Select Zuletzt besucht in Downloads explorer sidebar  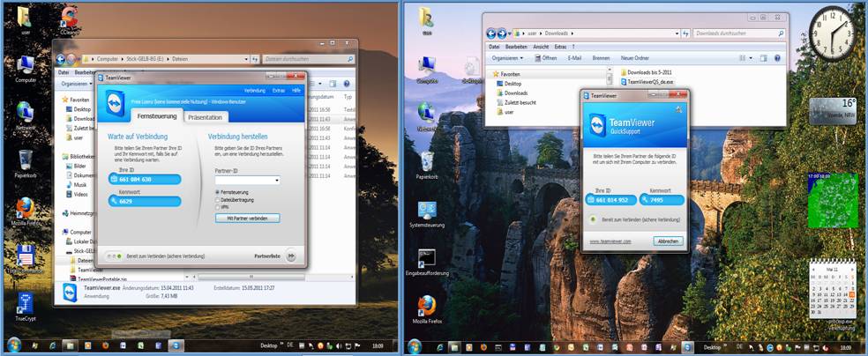coord(515,102)
